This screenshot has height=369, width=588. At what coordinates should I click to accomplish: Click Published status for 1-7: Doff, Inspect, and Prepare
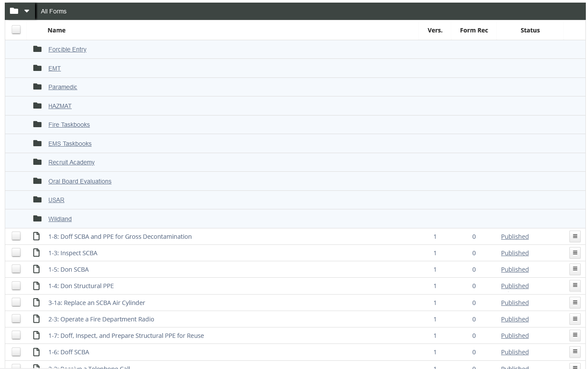click(515, 336)
